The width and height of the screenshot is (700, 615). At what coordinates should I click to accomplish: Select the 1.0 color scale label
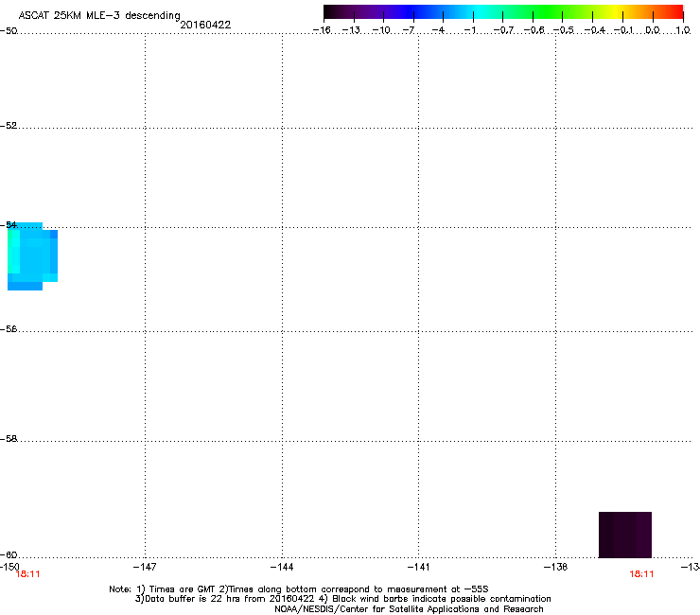[x=683, y=30]
